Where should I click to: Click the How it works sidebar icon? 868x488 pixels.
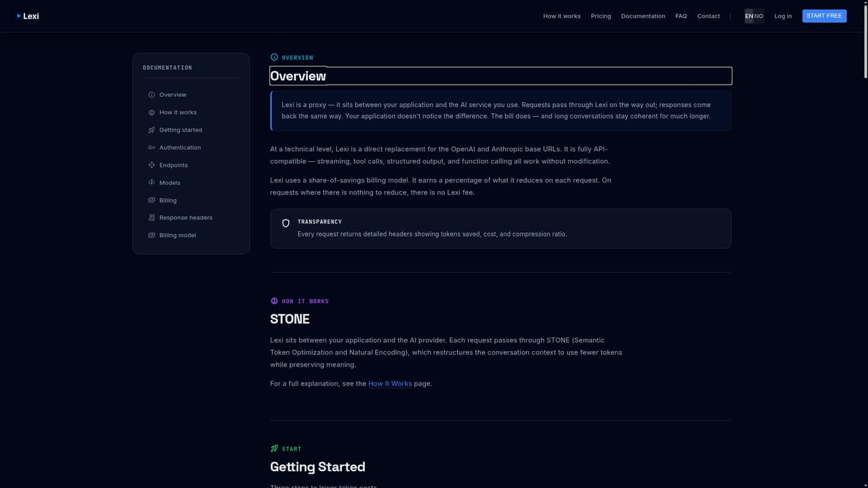(152, 113)
